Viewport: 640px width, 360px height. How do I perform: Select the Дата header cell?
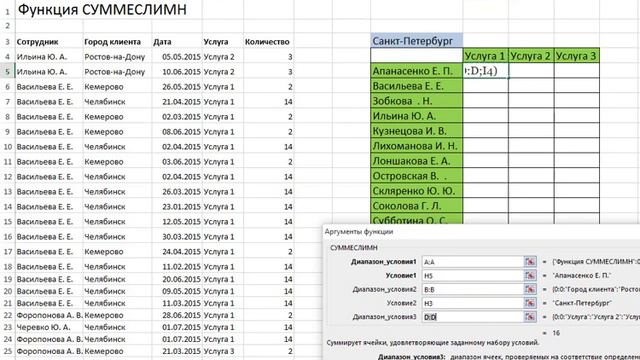(x=177, y=42)
